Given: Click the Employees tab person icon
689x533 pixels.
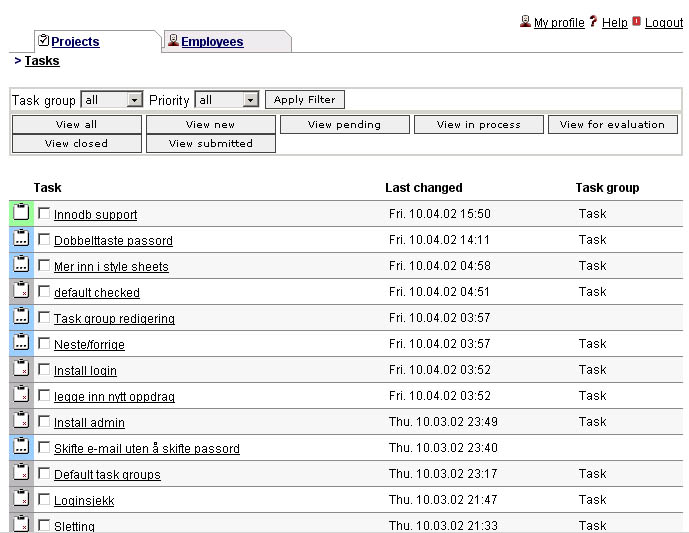Looking at the screenshot, I should [174, 40].
